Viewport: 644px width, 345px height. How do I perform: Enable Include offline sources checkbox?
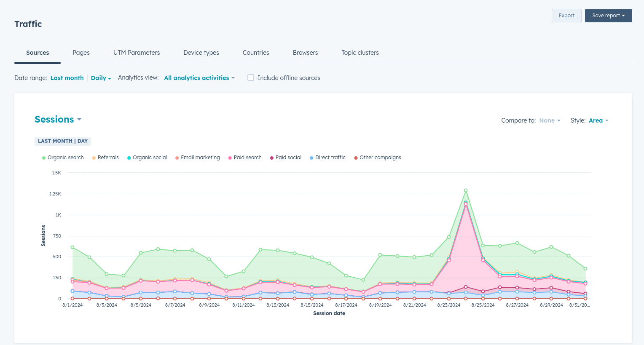(x=251, y=78)
